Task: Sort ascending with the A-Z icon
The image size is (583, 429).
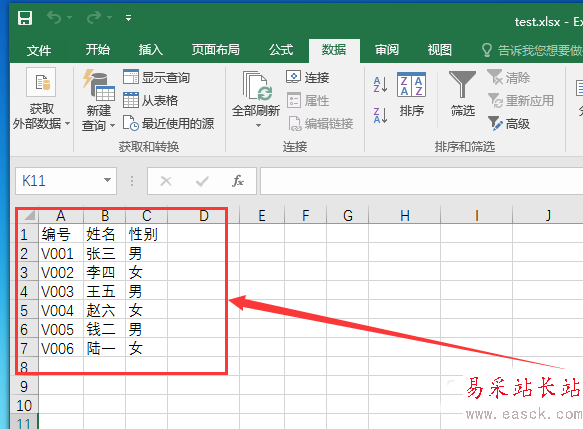Action: (380, 84)
